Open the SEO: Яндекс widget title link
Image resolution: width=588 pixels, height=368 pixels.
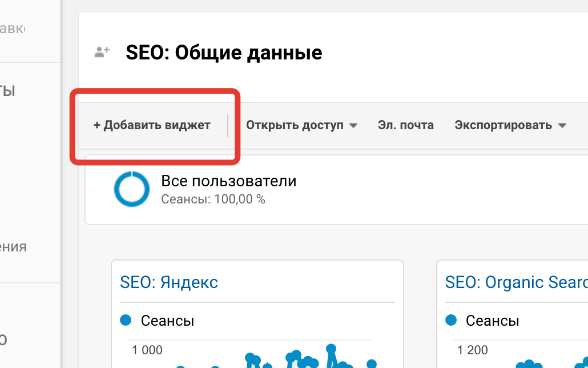(x=169, y=282)
